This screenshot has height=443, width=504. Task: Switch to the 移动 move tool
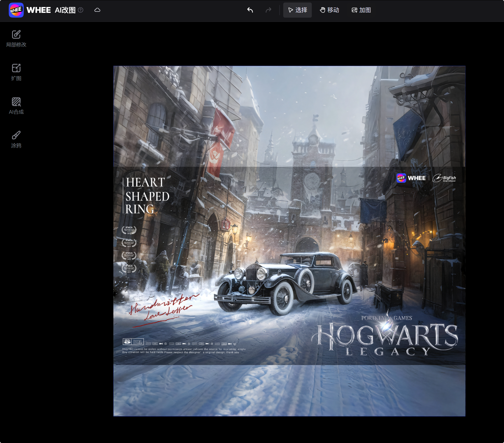tap(329, 10)
